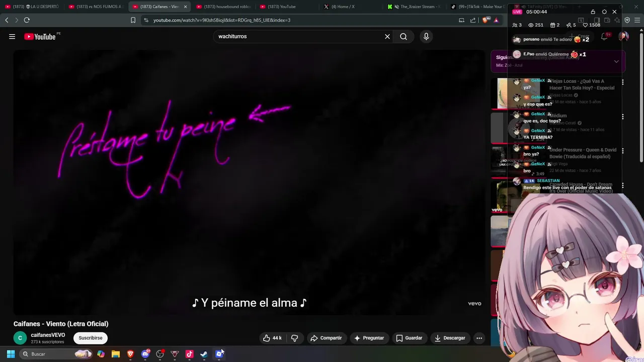This screenshot has width=644, height=362.
Task: Close the TikFinity overlay with X
Action: (x=614, y=12)
